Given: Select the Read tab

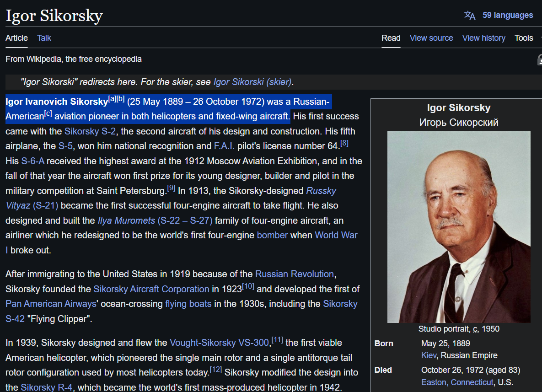Looking at the screenshot, I should (x=391, y=38).
